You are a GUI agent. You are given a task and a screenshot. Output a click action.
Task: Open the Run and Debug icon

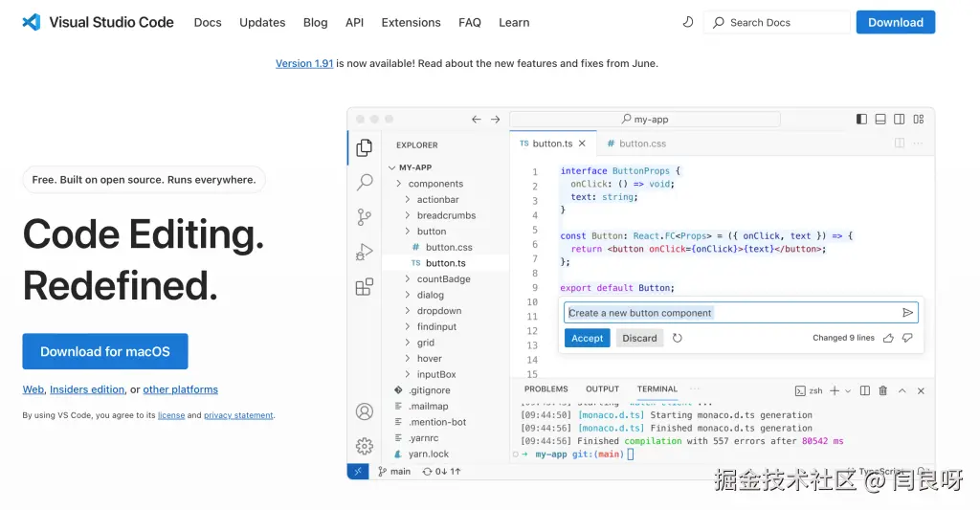[365, 252]
